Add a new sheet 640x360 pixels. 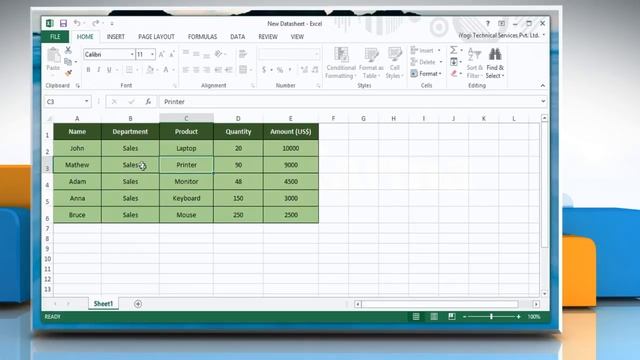tap(138, 304)
